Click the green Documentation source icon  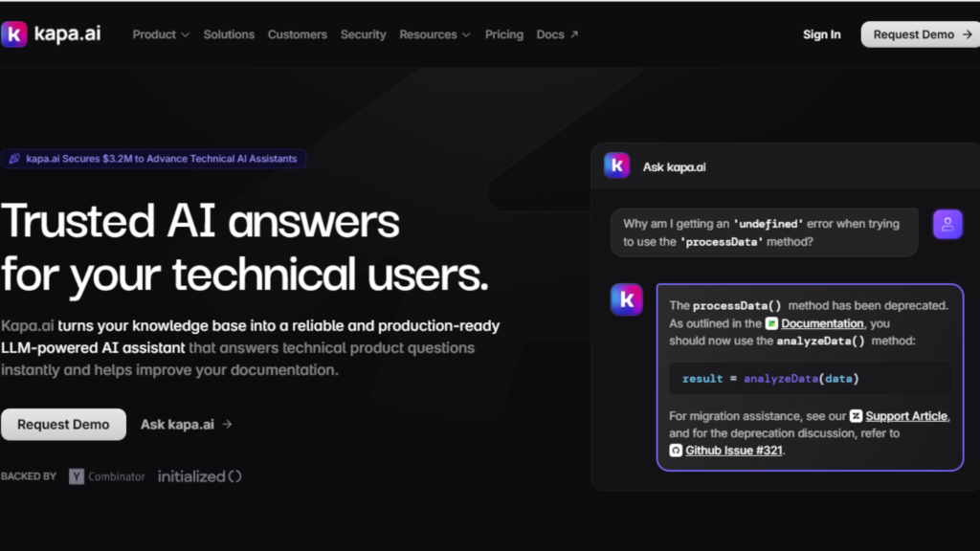coord(771,323)
